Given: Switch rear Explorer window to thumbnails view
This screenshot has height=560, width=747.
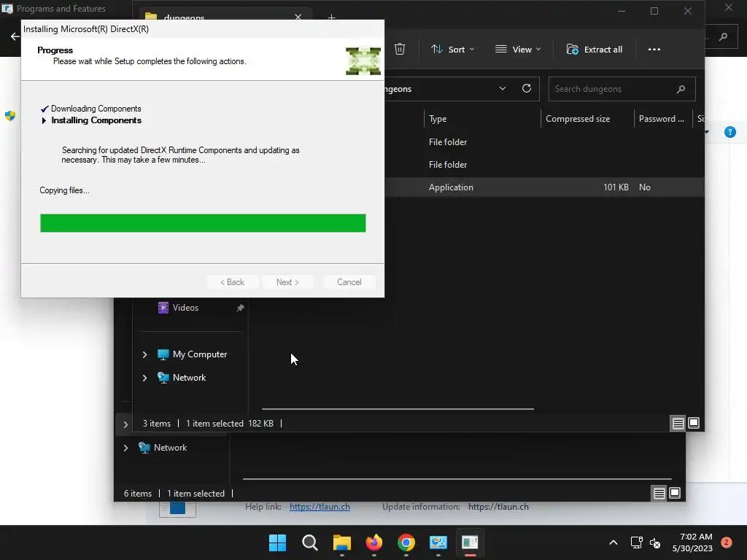Looking at the screenshot, I should (675, 493).
